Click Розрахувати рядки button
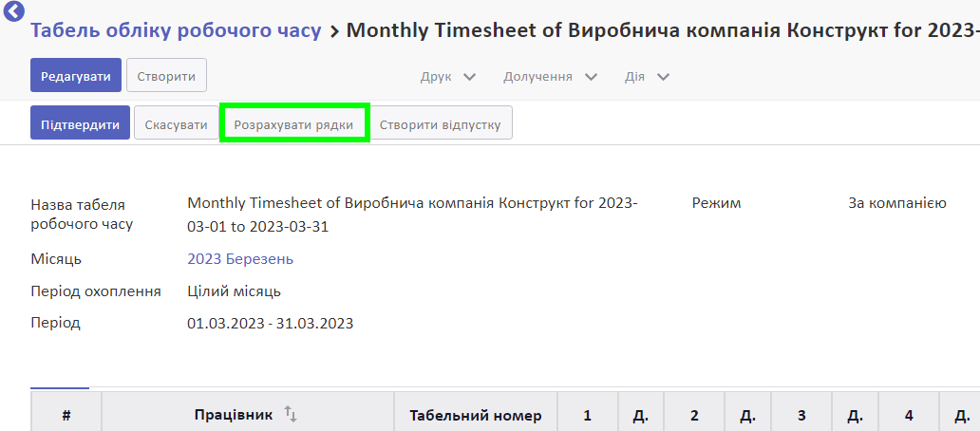The height and width of the screenshot is (431, 980). [293, 123]
